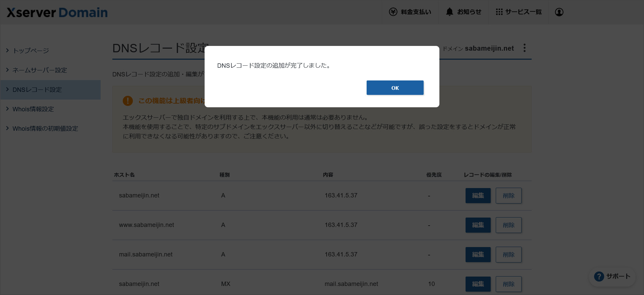
Task: Open the user account icon
Action: pyautogui.click(x=559, y=12)
